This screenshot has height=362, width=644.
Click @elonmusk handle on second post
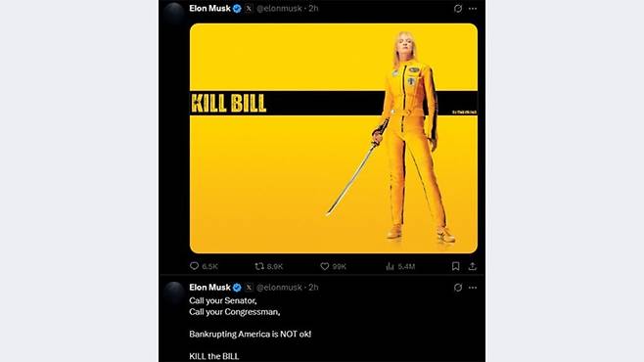pos(279,288)
